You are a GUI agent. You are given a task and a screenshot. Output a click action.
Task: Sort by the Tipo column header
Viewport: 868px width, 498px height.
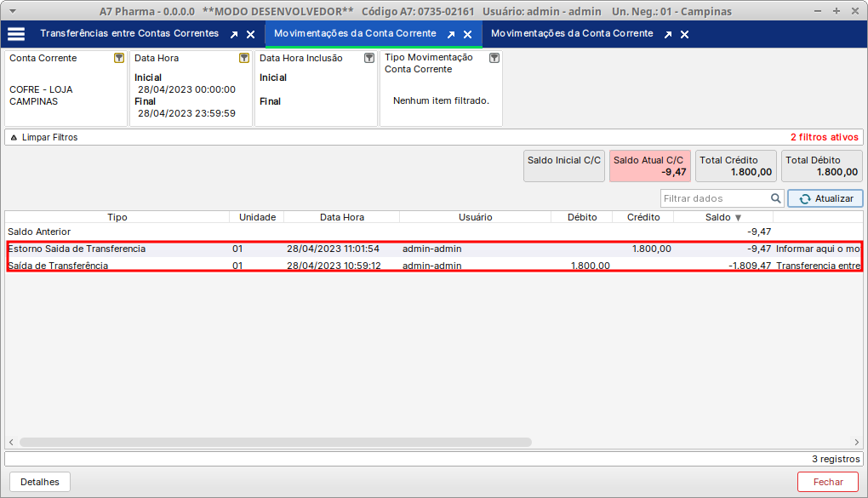click(x=117, y=217)
